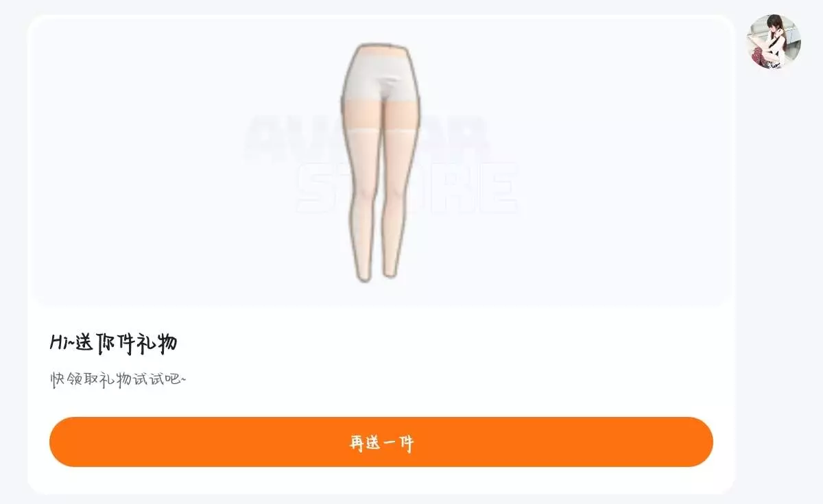Tap the 快领取礼物试试吧~ subtitle
Image resolution: width=823 pixels, height=504 pixels.
click(118, 379)
